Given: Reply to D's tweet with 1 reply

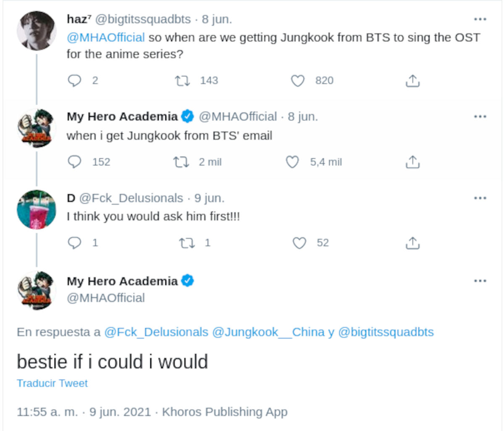Looking at the screenshot, I should (74, 243).
